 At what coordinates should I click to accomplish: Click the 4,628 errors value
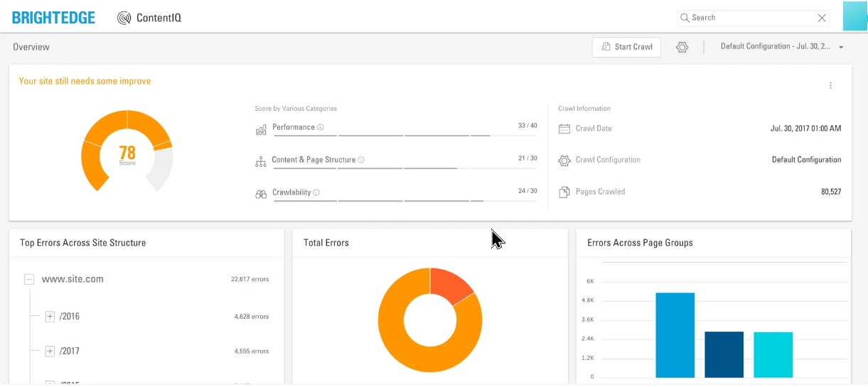tap(252, 317)
